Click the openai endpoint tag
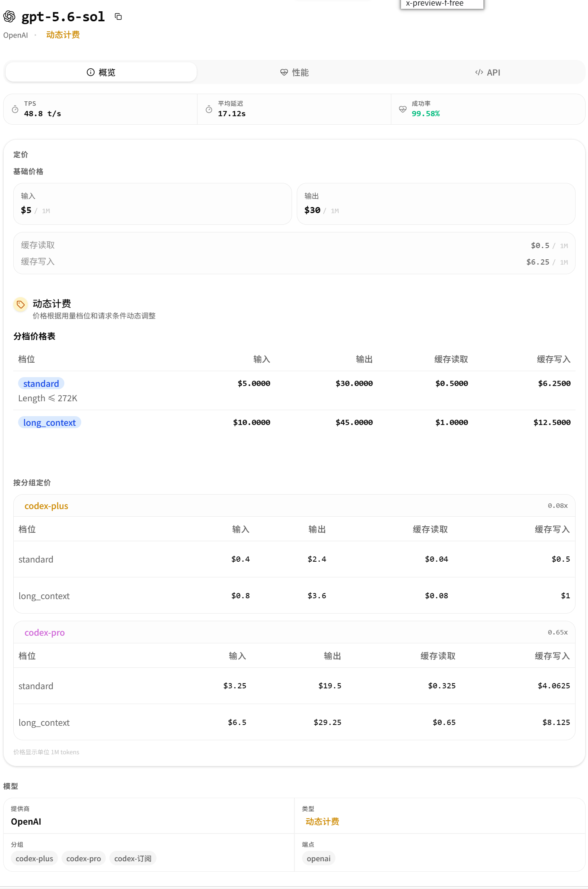Image resolution: width=588 pixels, height=889 pixels. click(319, 858)
